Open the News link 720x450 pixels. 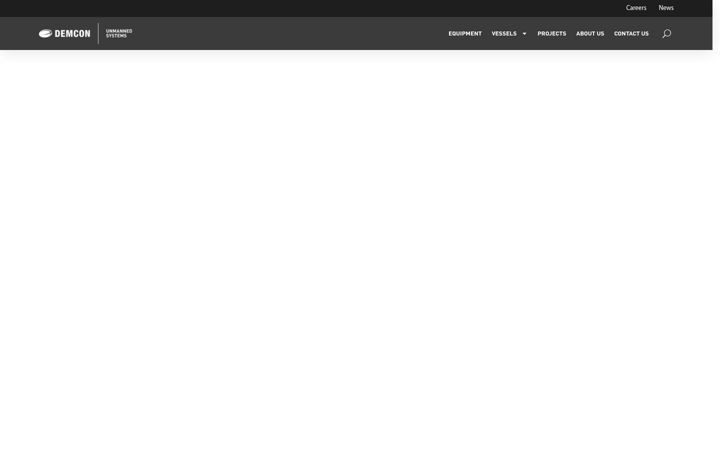[x=666, y=8]
